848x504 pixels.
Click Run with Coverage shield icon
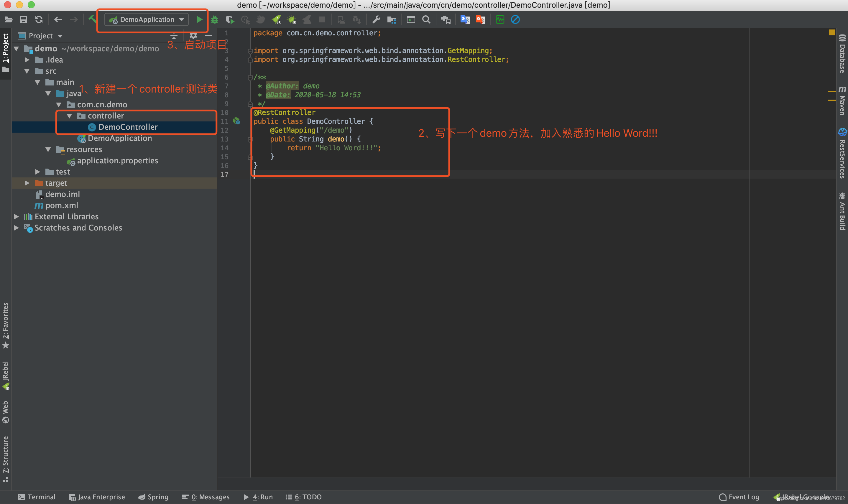(230, 20)
